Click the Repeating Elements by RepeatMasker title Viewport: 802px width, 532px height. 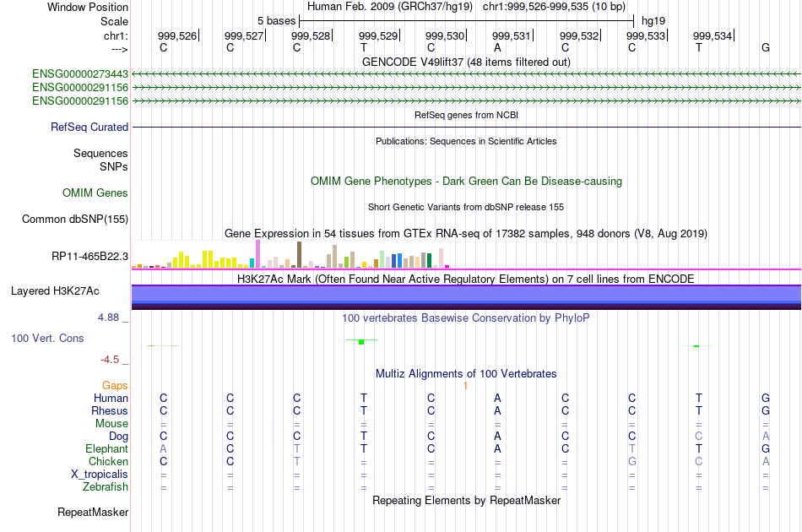tap(466, 500)
